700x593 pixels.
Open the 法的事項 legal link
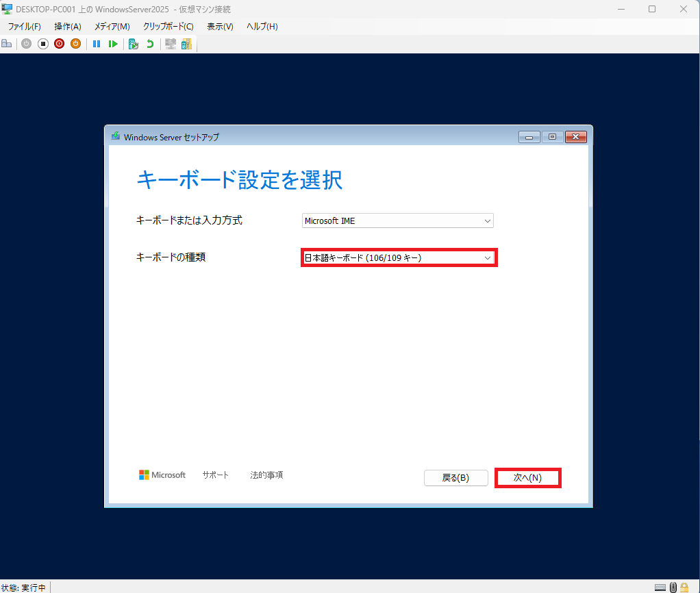pyautogui.click(x=266, y=475)
